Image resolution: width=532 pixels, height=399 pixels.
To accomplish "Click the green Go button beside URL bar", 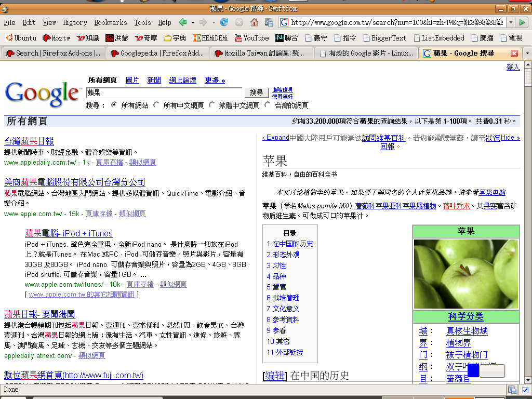I will point(522,22).
